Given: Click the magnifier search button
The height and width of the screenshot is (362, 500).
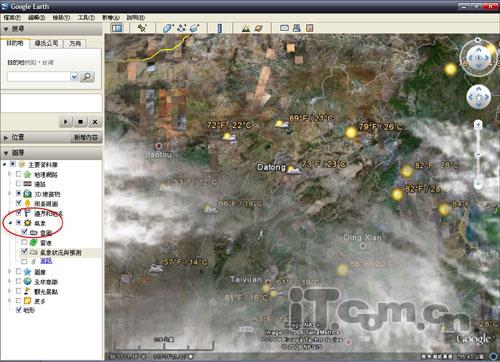Looking at the screenshot, I should tap(87, 77).
